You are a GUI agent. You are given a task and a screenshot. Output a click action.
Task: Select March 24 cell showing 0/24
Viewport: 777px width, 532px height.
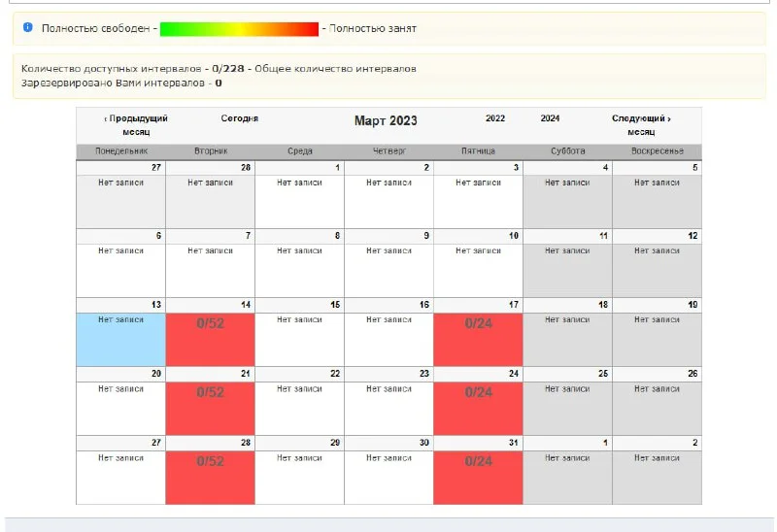pyautogui.click(x=478, y=408)
